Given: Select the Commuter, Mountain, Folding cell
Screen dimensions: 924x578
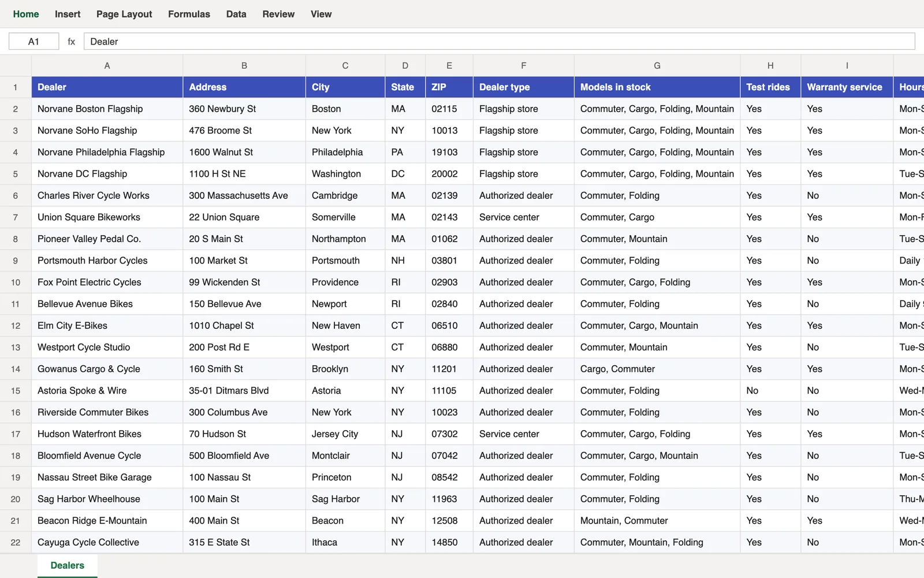Looking at the screenshot, I should click(x=657, y=542).
